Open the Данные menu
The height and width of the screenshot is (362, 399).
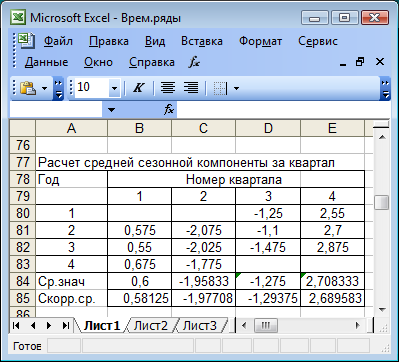[x=46, y=62]
